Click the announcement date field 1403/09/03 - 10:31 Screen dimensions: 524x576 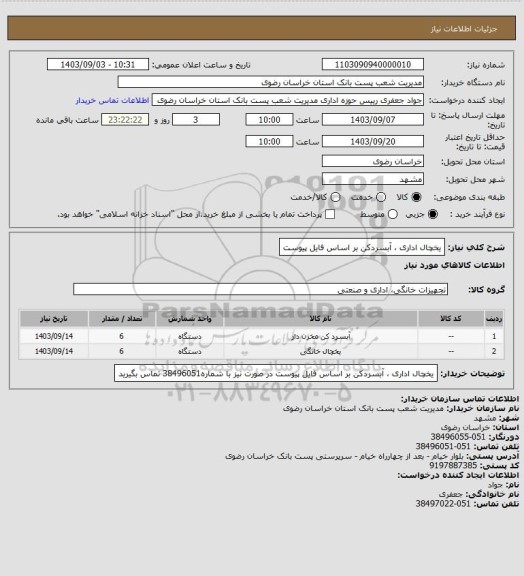pyautogui.click(x=98, y=64)
